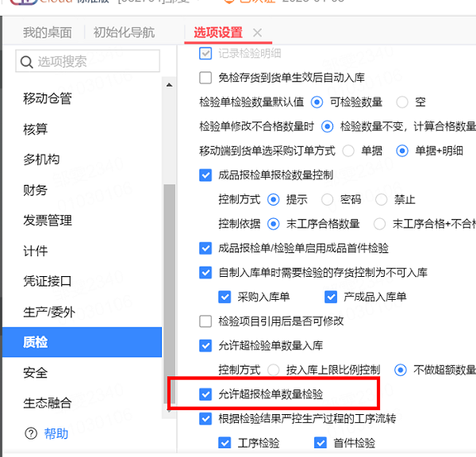This screenshot has width=476, height=457.
Task: Switch to 初始化导航 tab
Action: pyautogui.click(x=125, y=33)
